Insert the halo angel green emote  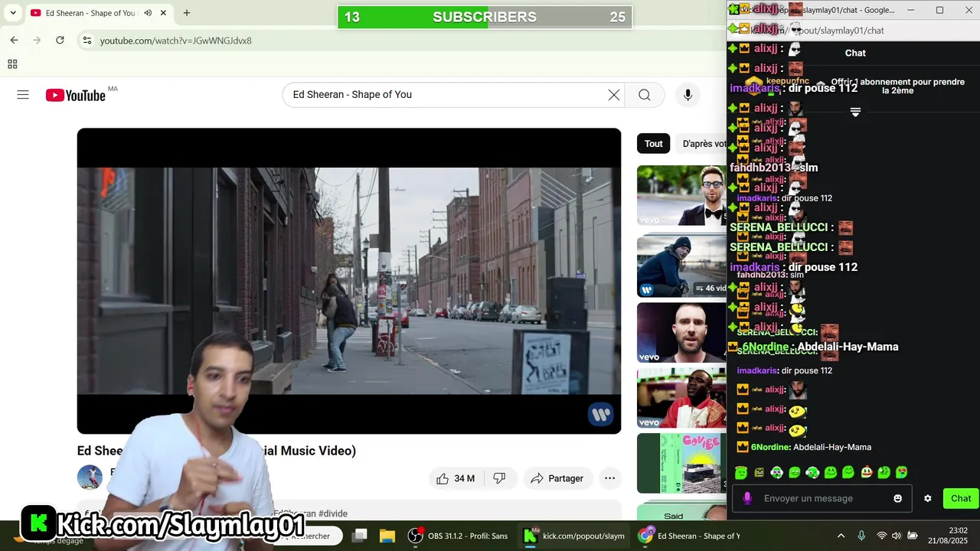click(741, 473)
